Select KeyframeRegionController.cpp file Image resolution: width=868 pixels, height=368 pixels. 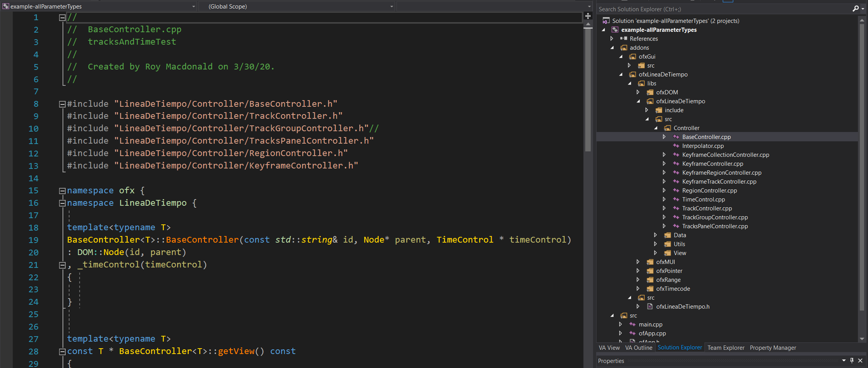coord(722,172)
